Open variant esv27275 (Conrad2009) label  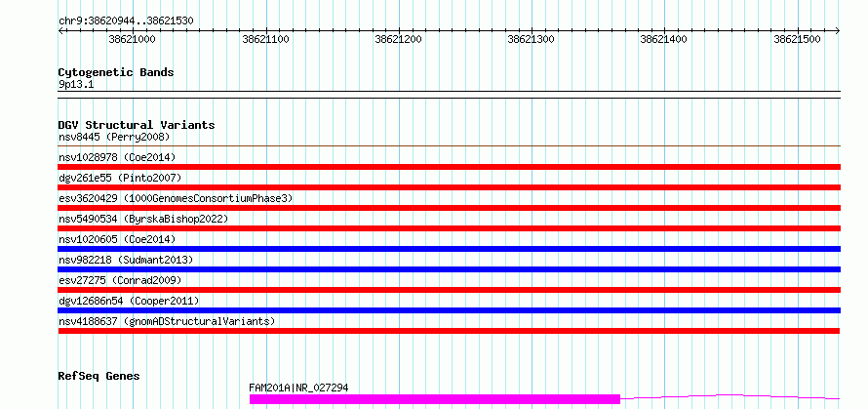tap(120, 280)
